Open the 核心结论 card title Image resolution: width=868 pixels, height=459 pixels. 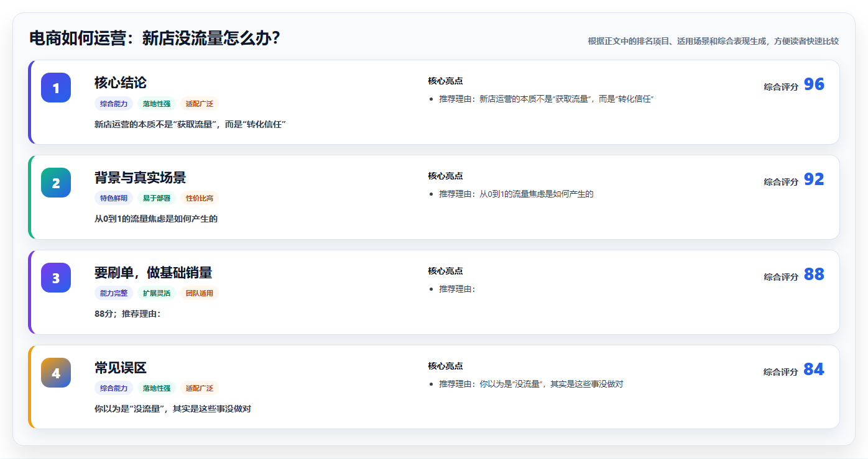pos(121,83)
